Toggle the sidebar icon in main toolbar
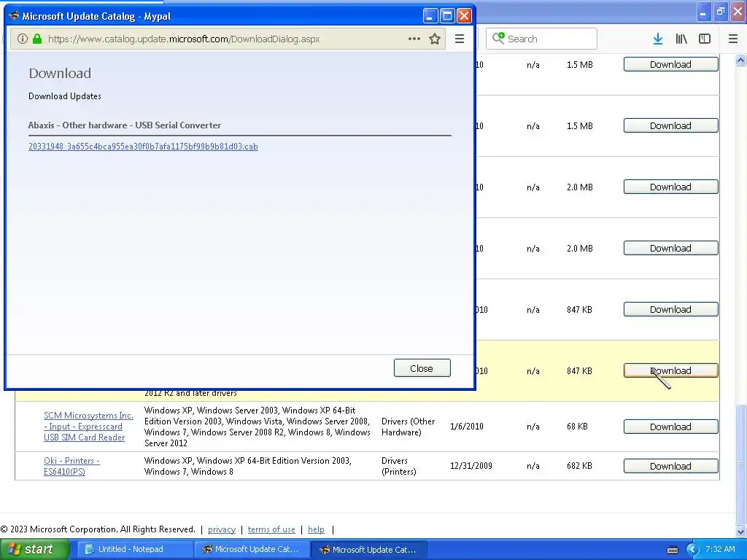This screenshot has height=560, width=747. tap(705, 39)
